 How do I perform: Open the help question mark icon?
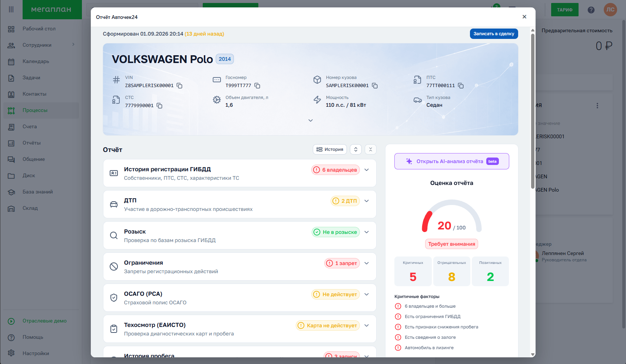(591, 10)
